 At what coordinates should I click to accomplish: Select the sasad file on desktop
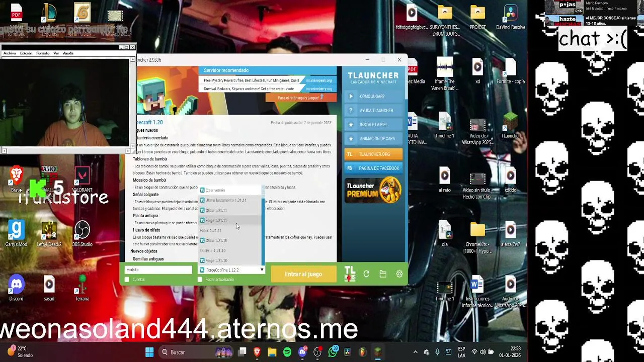[49, 288]
